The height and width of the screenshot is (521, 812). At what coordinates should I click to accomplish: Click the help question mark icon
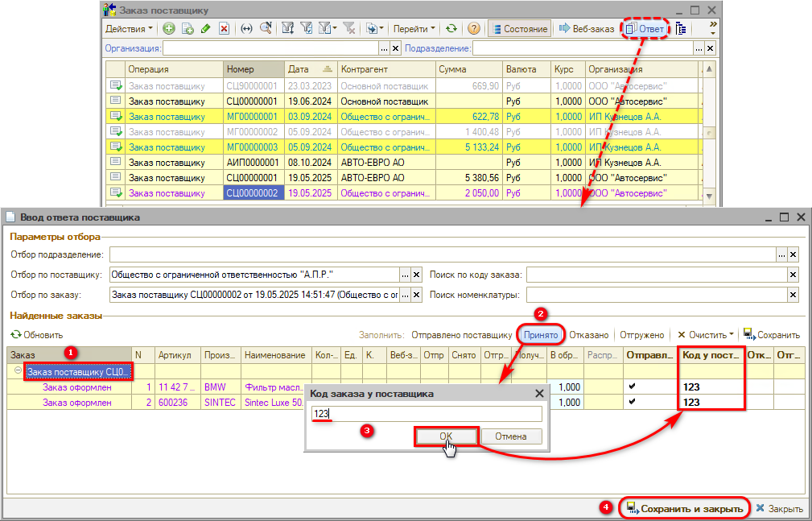pyautogui.click(x=474, y=29)
